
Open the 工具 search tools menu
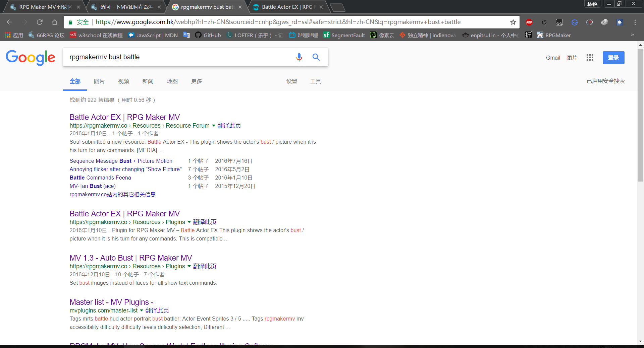pyautogui.click(x=316, y=81)
